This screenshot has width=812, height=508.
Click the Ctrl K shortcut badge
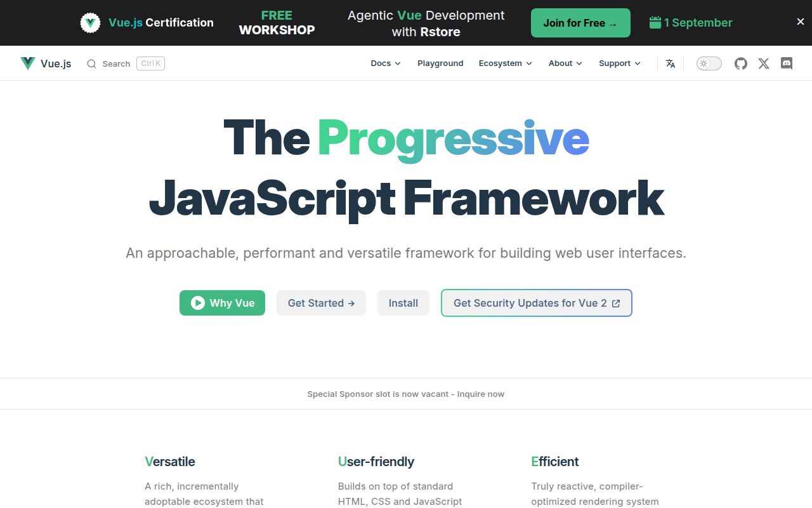150,63
